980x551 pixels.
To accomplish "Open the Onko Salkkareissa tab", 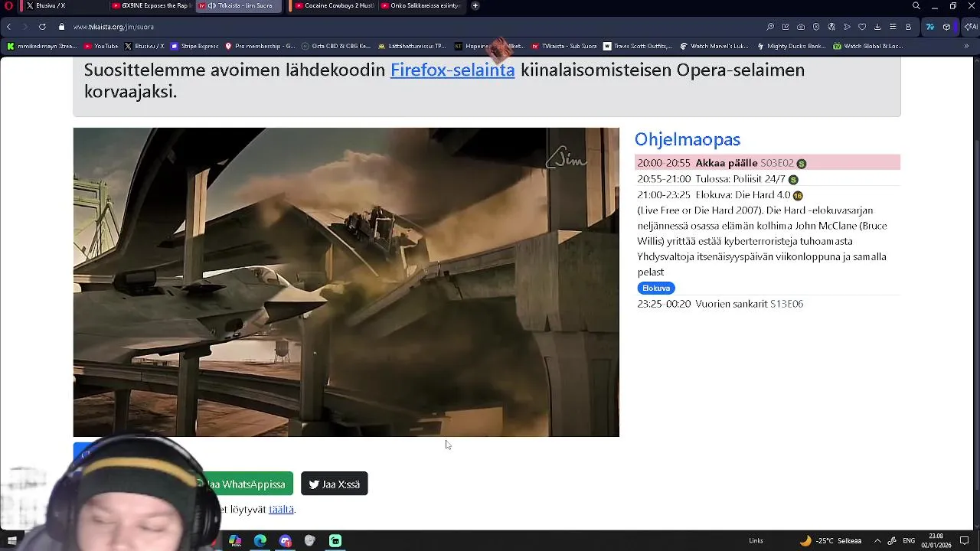I will point(420,5).
